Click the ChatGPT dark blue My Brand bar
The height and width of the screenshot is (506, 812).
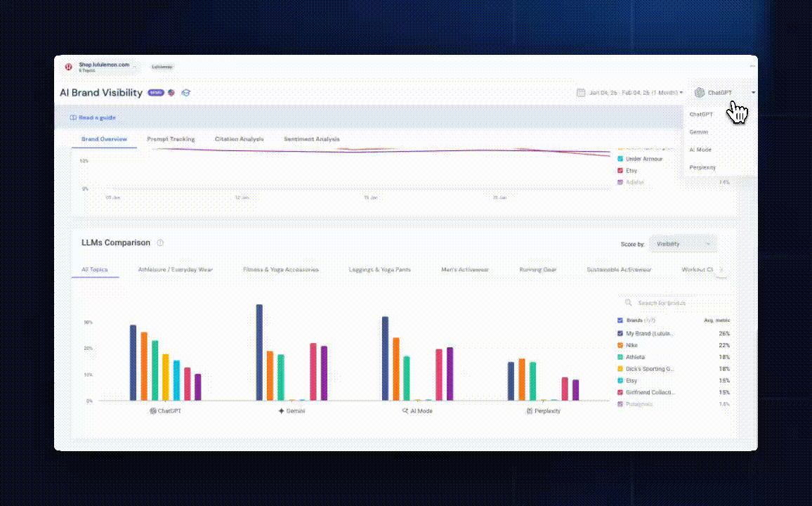pos(133,363)
